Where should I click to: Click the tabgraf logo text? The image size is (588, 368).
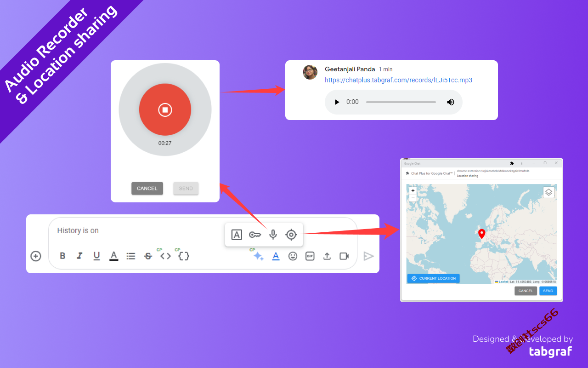pyautogui.click(x=551, y=351)
